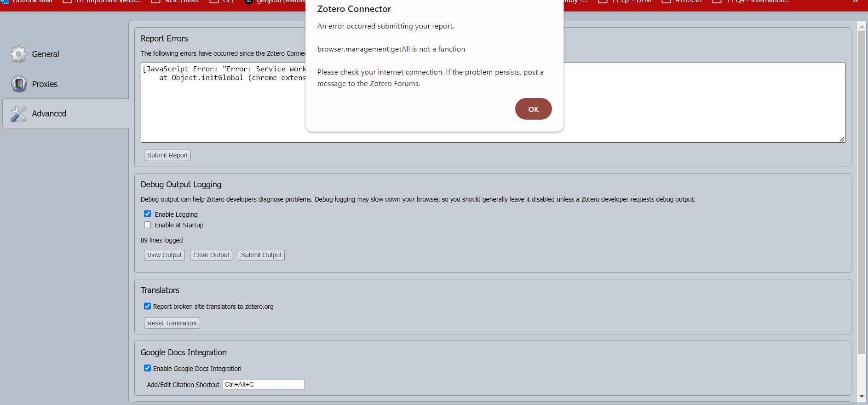Open the Proxies pane icon
This screenshot has width=868, height=405.
19,84
